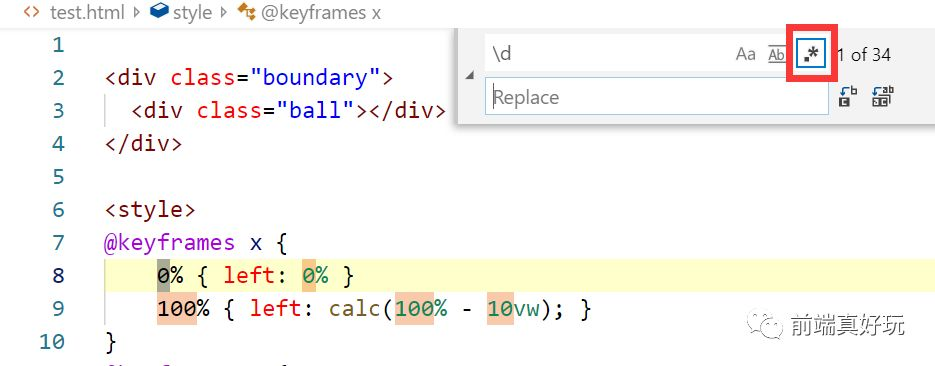Click line number 2 in the gutter
The height and width of the screenshot is (366, 935).
pyautogui.click(x=58, y=77)
